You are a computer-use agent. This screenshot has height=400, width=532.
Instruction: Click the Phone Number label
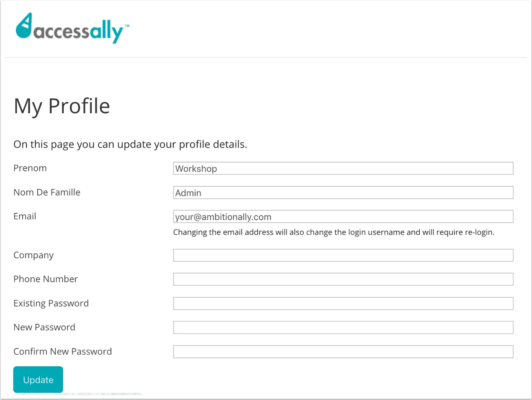(45, 279)
